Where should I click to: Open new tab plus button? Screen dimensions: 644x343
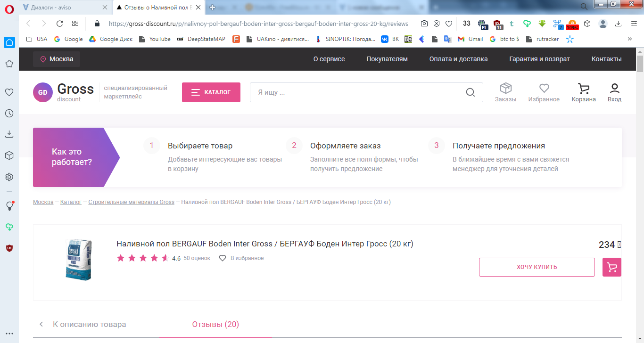coord(213,7)
